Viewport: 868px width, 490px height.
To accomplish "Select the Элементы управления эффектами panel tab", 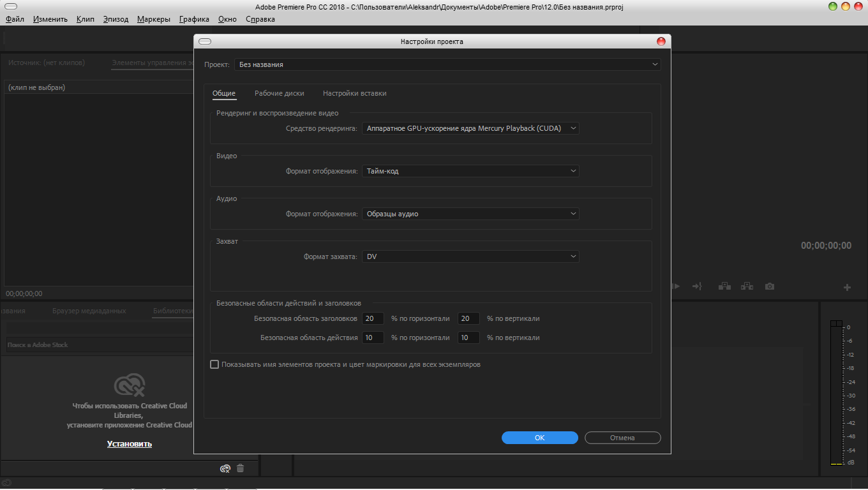I will coord(152,63).
